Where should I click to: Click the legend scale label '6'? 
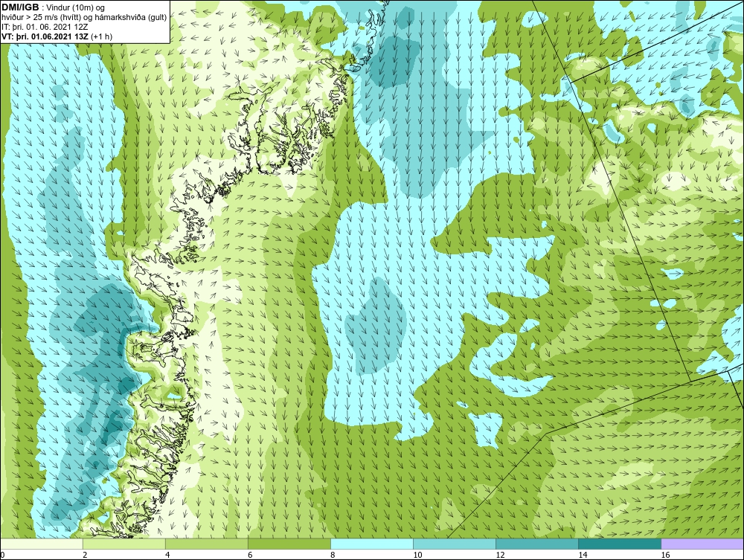(250, 555)
